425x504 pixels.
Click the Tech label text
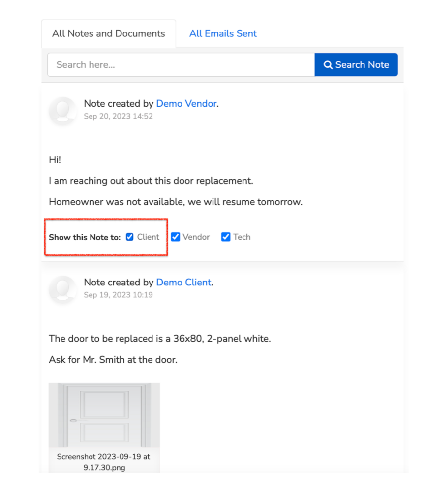pos(242,237)
